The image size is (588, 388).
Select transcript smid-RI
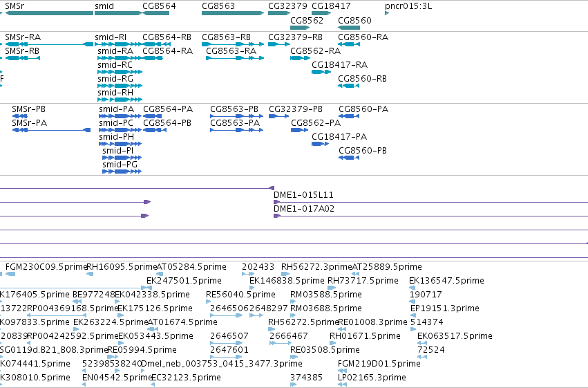(111, 37)
